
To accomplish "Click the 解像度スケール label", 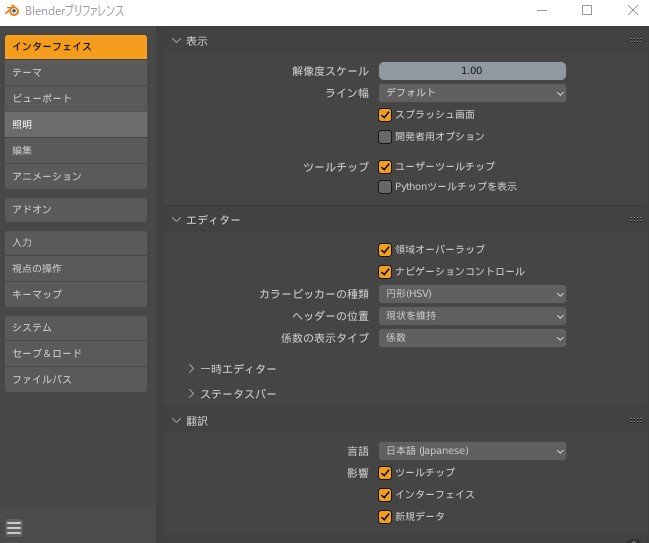I will [x=330, y=71].
